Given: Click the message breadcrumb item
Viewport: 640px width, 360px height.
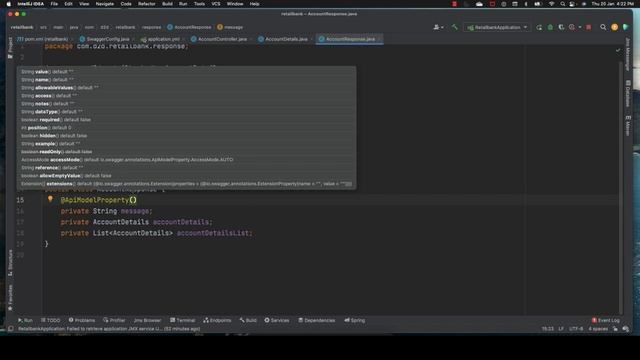Looking at the screenshot, I should point(230,27).
